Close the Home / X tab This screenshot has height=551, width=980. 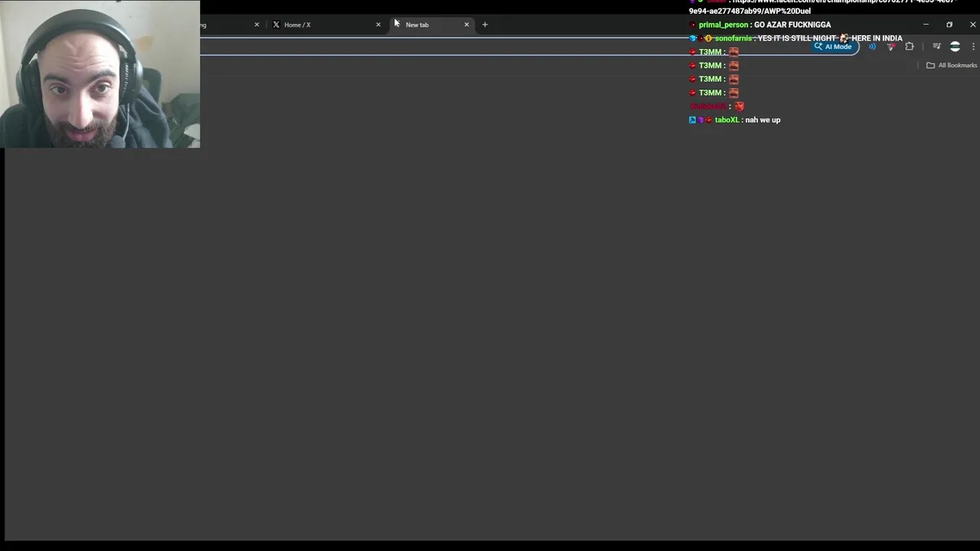tap(378, 24)
